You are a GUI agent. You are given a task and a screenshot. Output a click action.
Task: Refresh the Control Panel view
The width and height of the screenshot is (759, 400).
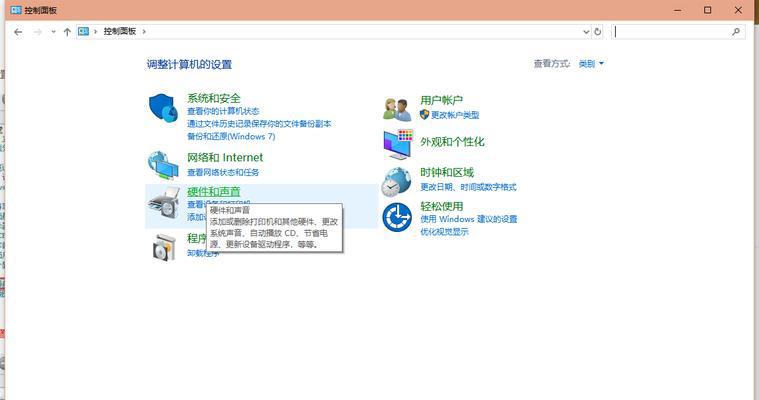pyautogui.click(x=598, y=32)
